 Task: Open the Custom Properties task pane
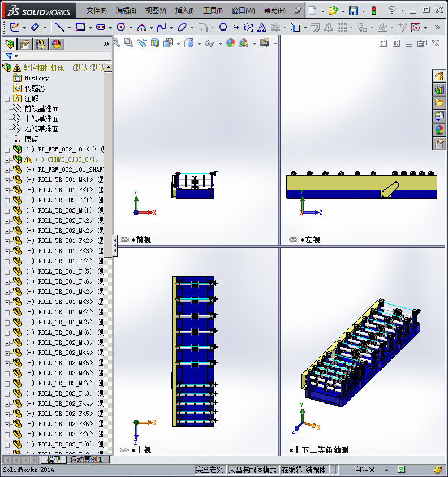pyautogui.click(x=439, y=144)
